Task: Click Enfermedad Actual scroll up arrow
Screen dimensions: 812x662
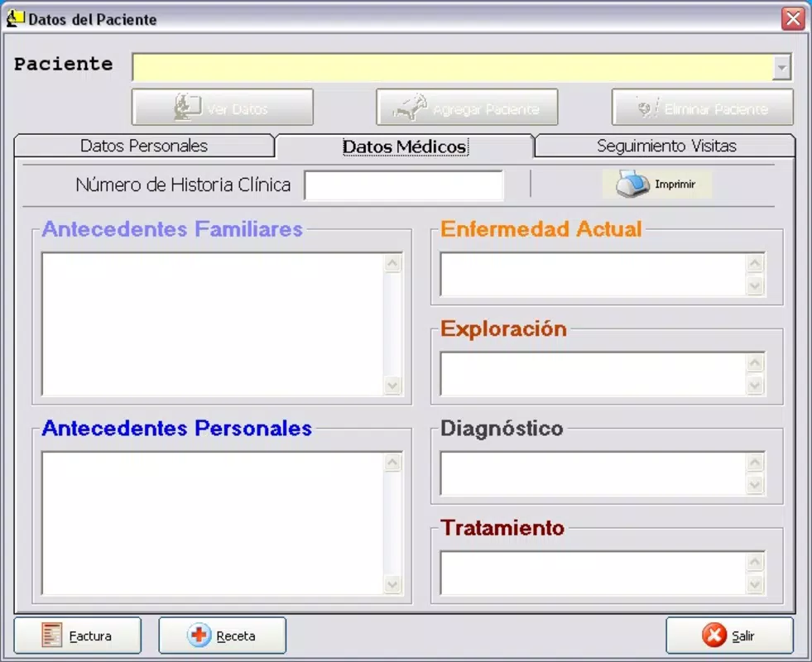Action: pos(755,263)
